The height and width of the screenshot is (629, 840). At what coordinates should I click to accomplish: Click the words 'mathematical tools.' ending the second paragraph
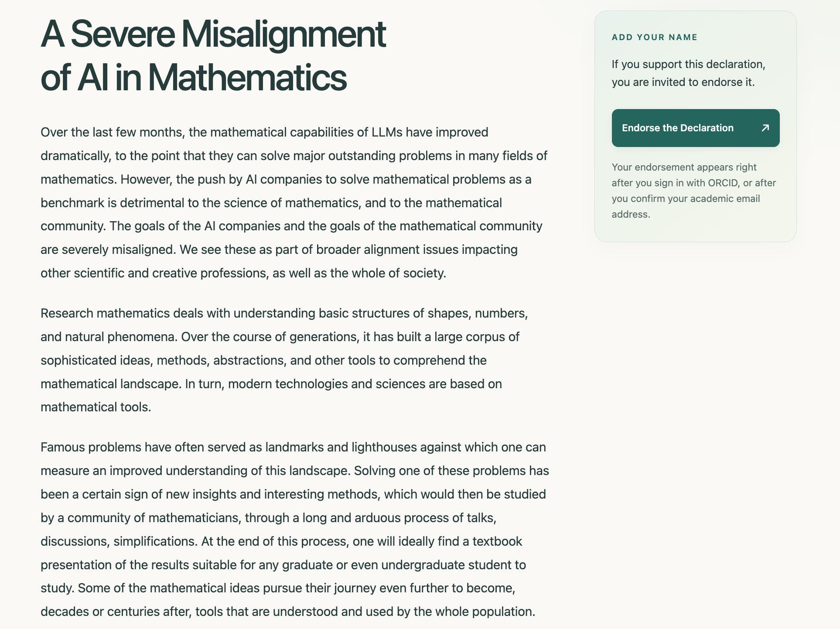pyautogui.click(x=96, y=407)
